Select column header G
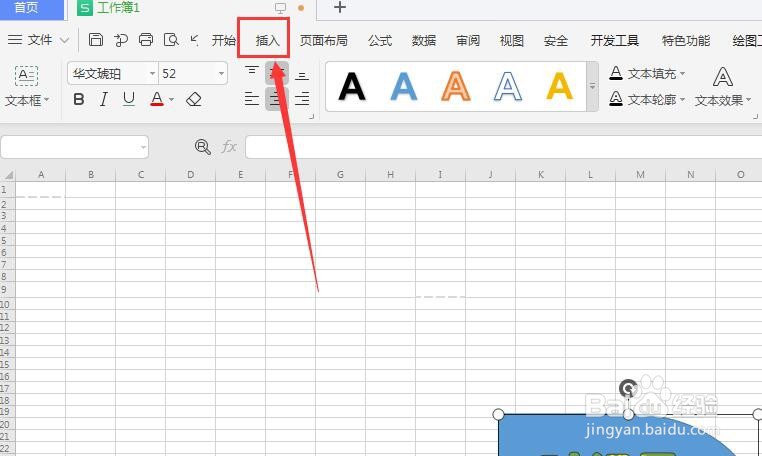This screenshot has height=456, width=762. 340,175
